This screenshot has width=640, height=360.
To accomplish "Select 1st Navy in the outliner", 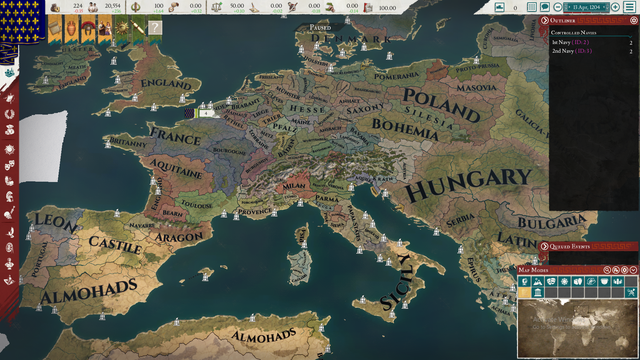I will tap(591, 42).
